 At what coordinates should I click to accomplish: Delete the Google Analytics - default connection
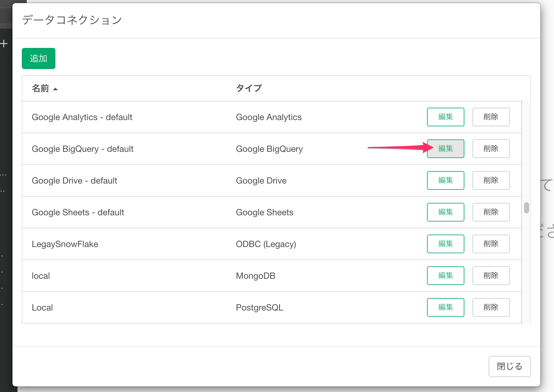click(x=491, y=117)
